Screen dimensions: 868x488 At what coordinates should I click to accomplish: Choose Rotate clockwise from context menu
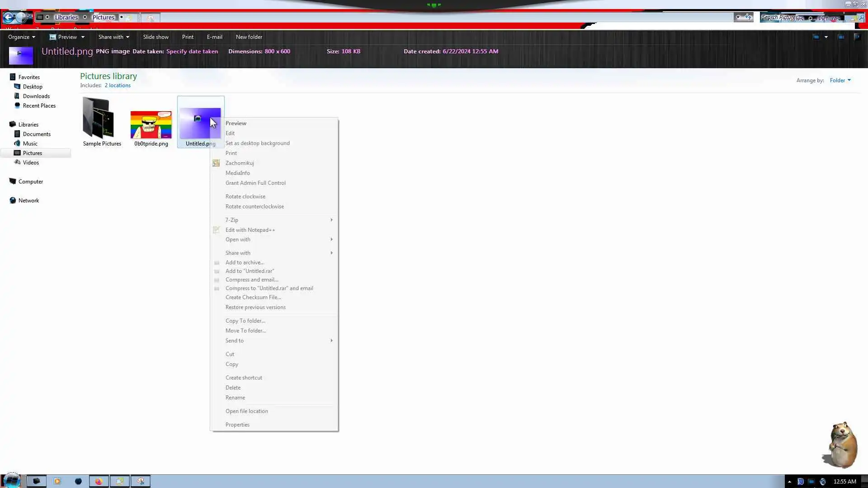245,197
